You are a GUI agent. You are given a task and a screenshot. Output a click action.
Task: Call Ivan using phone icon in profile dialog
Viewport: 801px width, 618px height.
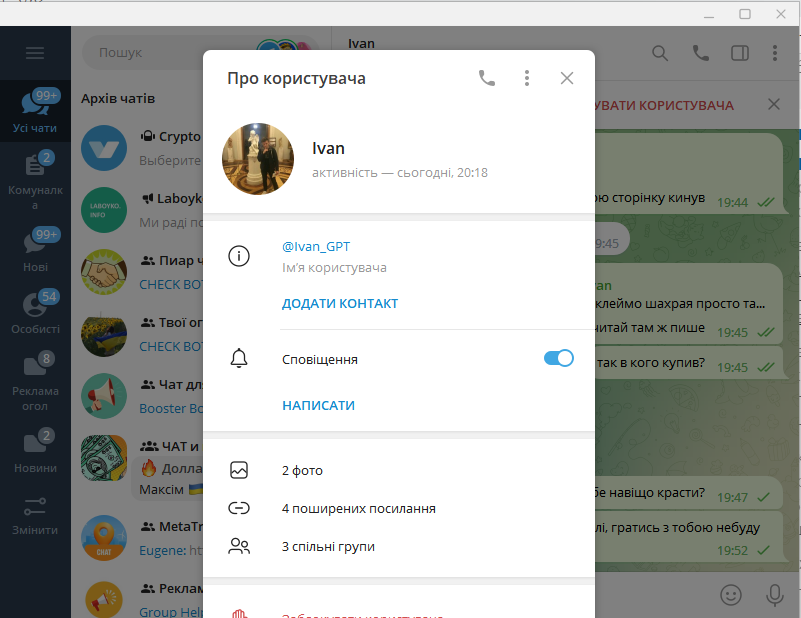(x=487, y=78)
